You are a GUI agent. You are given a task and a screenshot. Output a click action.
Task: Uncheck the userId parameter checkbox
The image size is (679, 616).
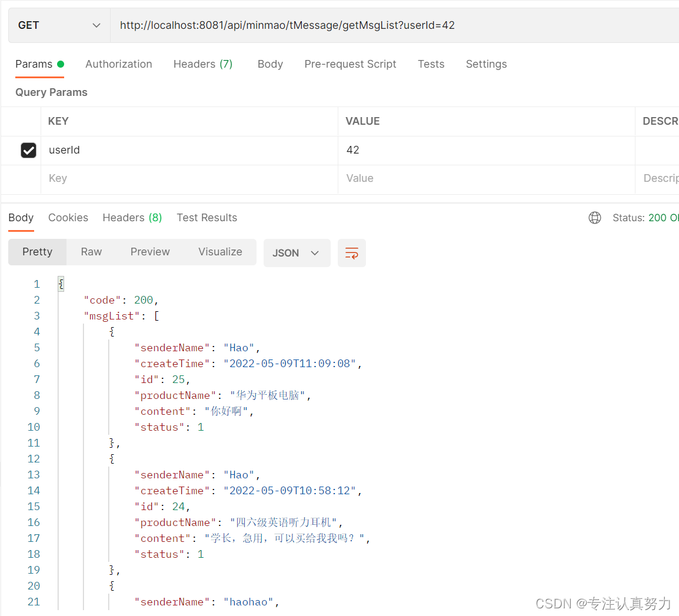(29, 150)
